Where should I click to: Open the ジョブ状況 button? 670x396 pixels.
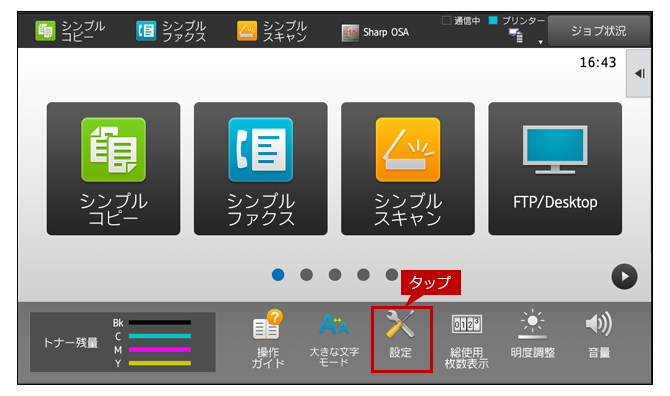598,31
